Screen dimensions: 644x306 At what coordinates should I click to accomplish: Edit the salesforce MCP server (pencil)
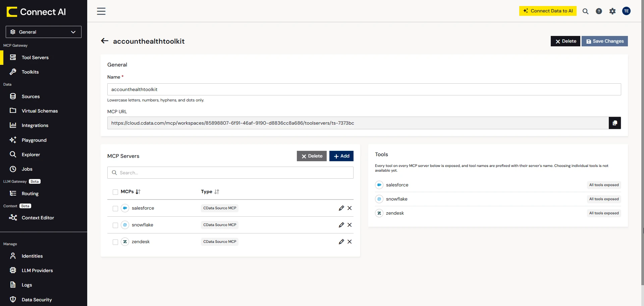click(x=341, y=208)
